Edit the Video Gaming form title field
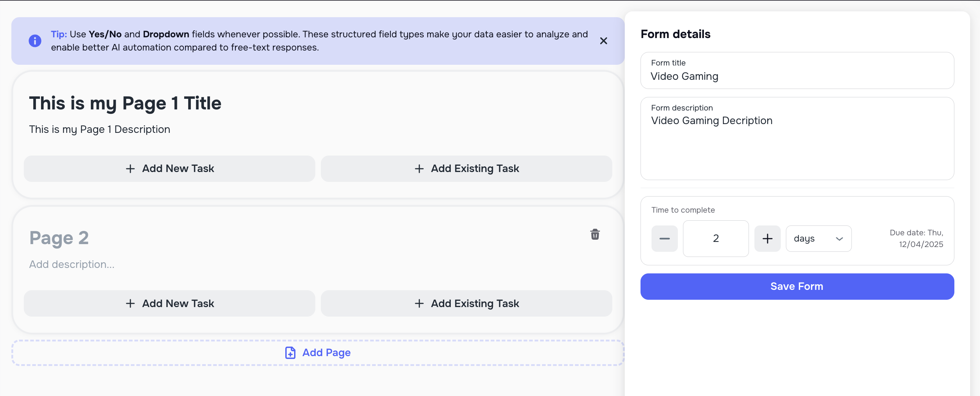 click(x=797, y=76)
